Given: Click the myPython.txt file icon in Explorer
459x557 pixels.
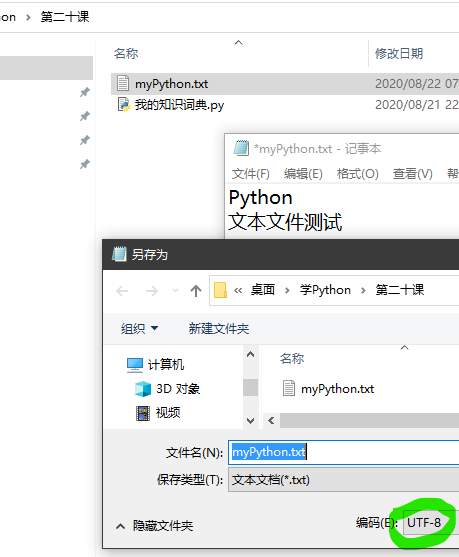Looking at the screenshot, I should pyautogui.click(x=123, y=83).
